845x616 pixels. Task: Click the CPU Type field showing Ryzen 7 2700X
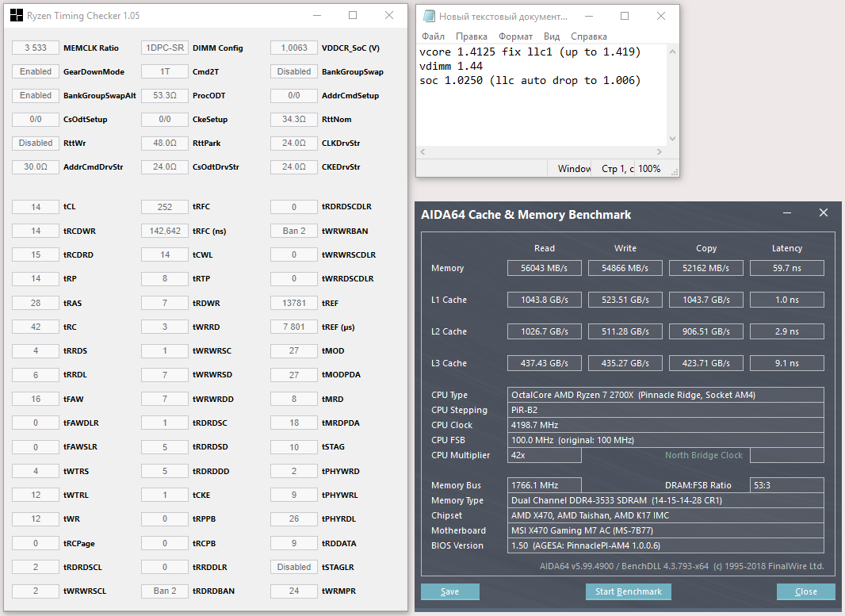tap(666, 395)
